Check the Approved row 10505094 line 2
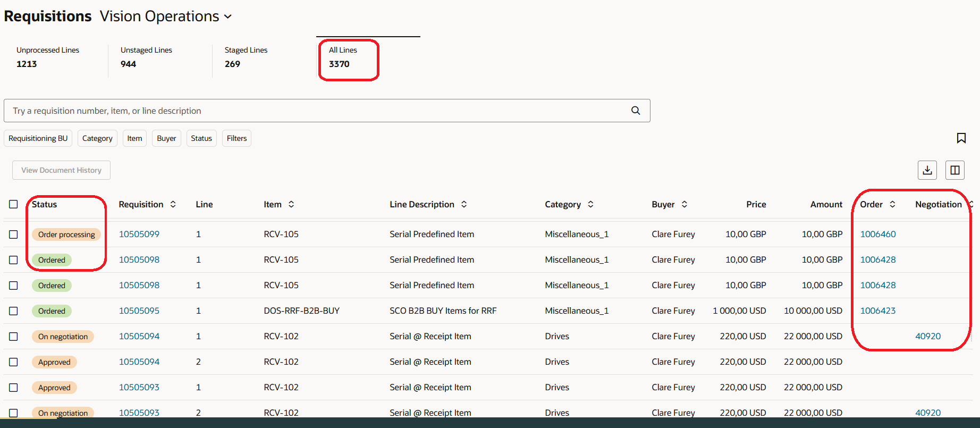This screenshot has height=428, width=980. pyautogui.click(x=13, y=362)
